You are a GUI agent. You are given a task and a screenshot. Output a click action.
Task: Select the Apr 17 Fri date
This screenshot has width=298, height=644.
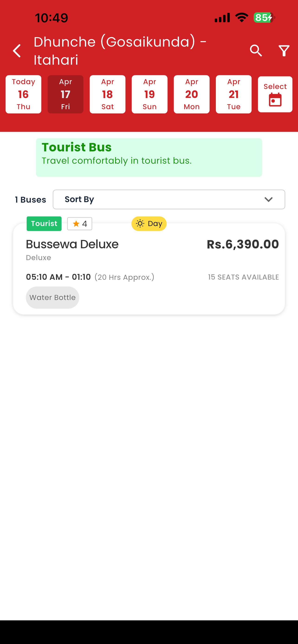tap(65, 94)
